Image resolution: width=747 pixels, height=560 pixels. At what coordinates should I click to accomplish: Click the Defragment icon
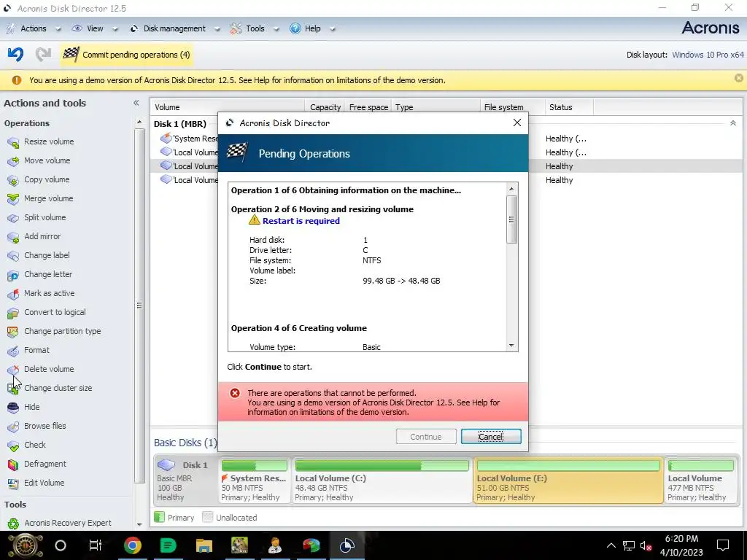[x=13, y=464]
